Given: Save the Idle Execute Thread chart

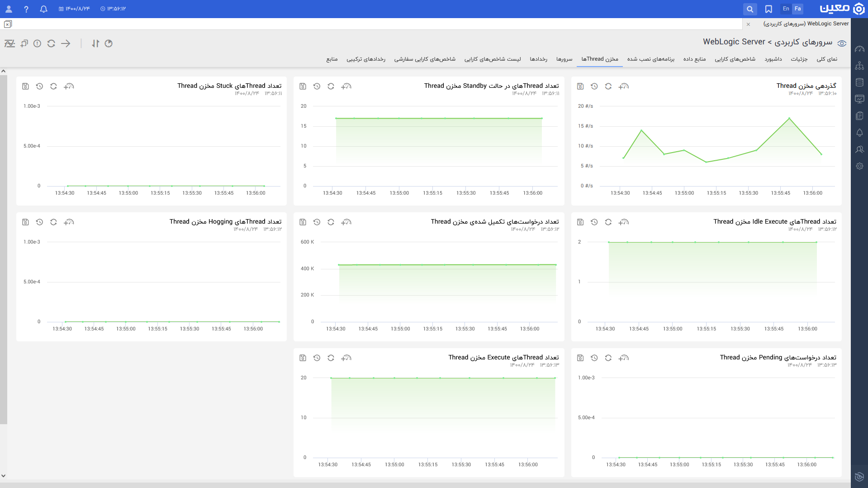Looking at the screenshot, I should pos(580,222).
